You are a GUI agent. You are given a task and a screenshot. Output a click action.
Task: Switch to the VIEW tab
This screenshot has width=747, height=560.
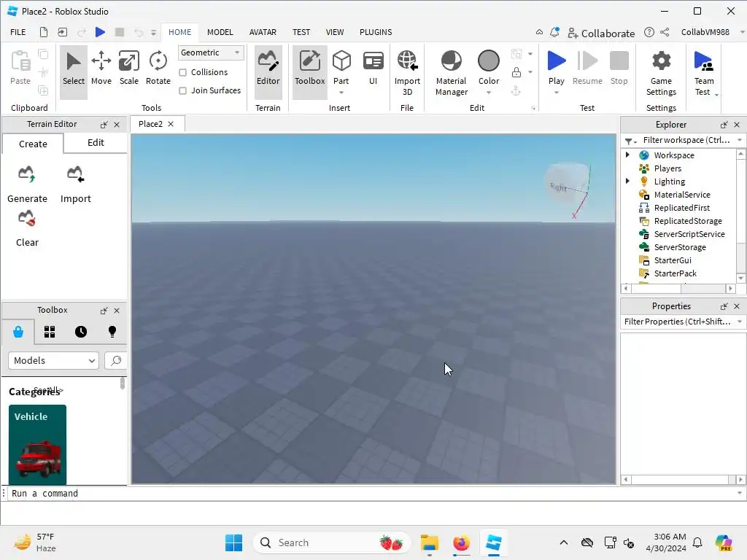[x=334, y=32]
